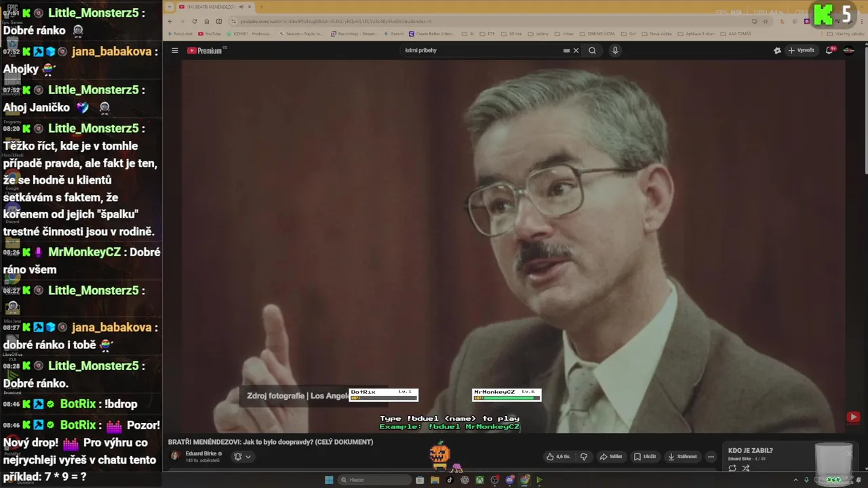Open 'Nový chat' bookmark
The image size is (868, 488).
(x=180, y=33)
